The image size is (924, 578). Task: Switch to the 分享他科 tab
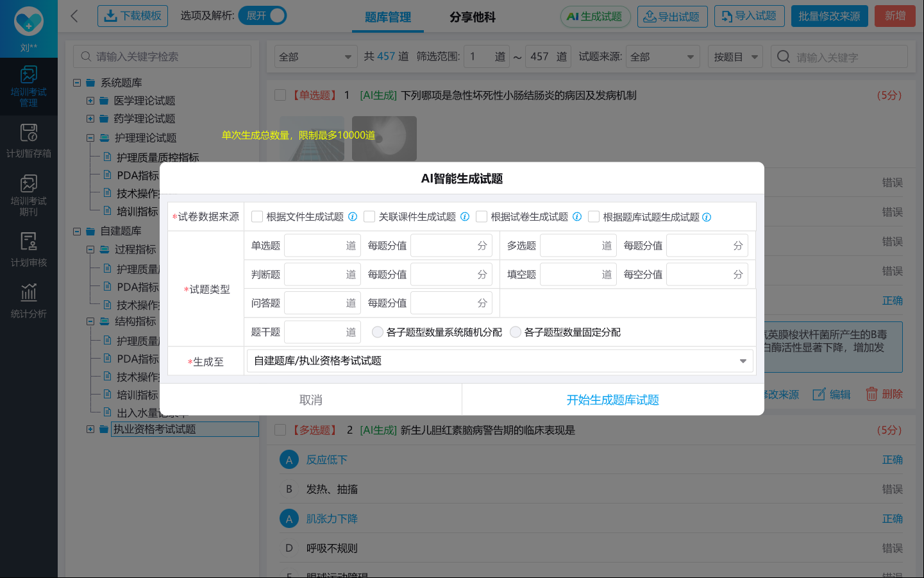(x=472, y=17)
